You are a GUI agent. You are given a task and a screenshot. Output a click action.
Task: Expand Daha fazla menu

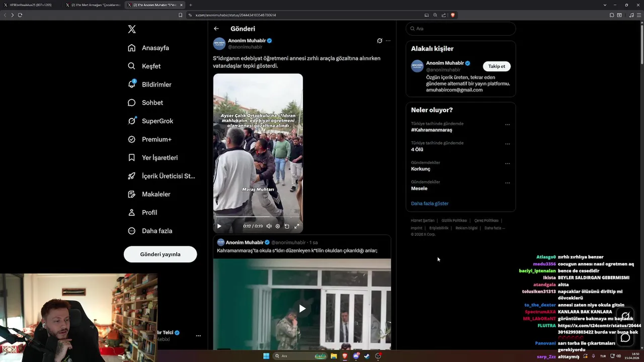coord(150,231)
